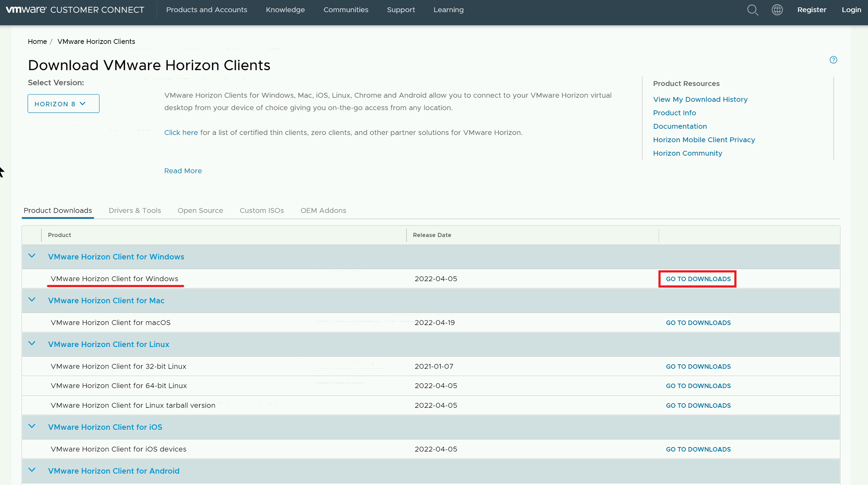
Task: Click the VMware Customer Connect logo
Action: (x=75, y=10)
